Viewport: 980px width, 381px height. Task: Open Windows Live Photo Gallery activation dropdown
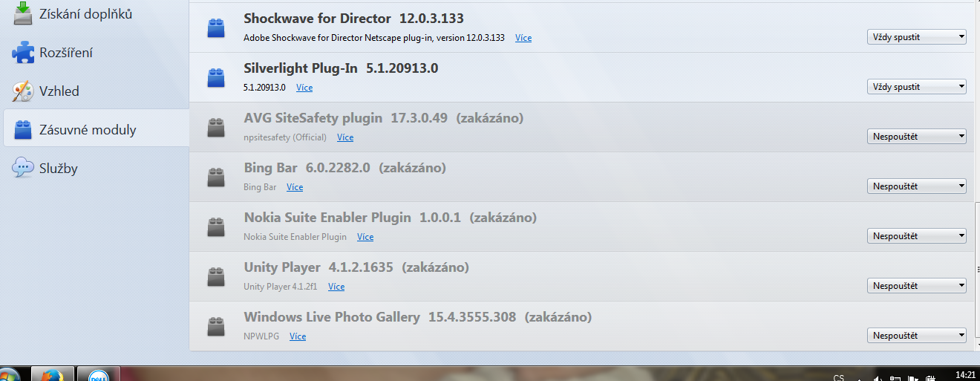(916, 336)
